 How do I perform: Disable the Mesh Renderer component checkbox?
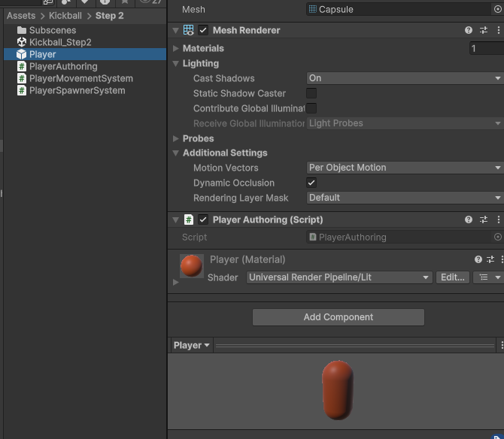(x=203, y=30)
